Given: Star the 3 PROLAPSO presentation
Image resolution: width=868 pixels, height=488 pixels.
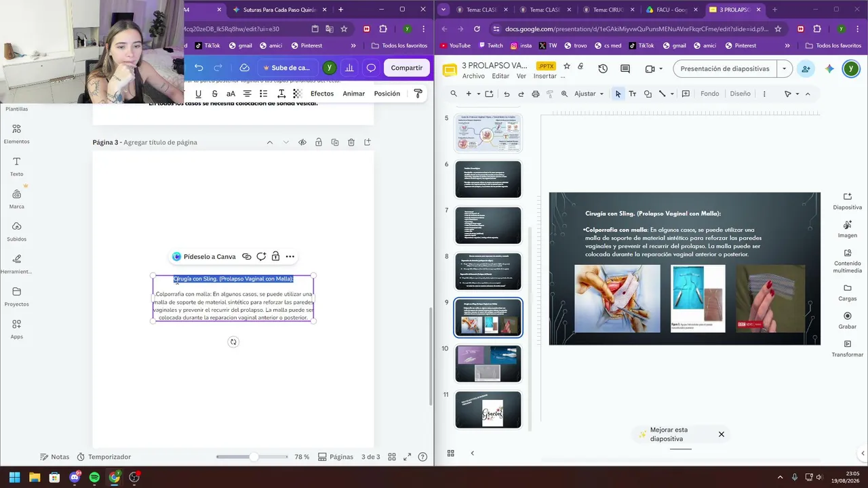Looking at the screenshot, I should coord(567,66).
